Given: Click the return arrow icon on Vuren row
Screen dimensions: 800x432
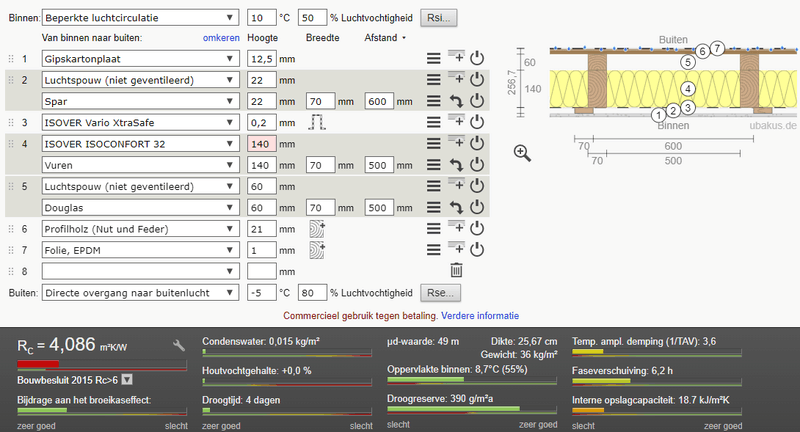Looking at the screenshot, I should pos(456,165).
